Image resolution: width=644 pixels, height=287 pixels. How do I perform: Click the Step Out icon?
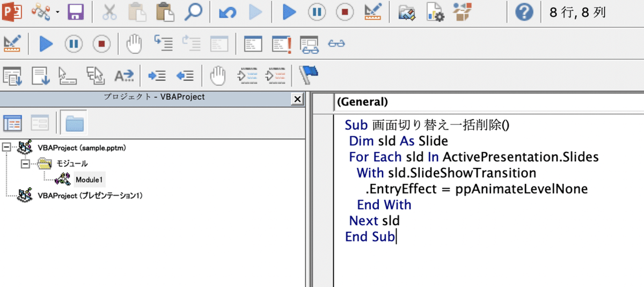[x=219, y=44]
